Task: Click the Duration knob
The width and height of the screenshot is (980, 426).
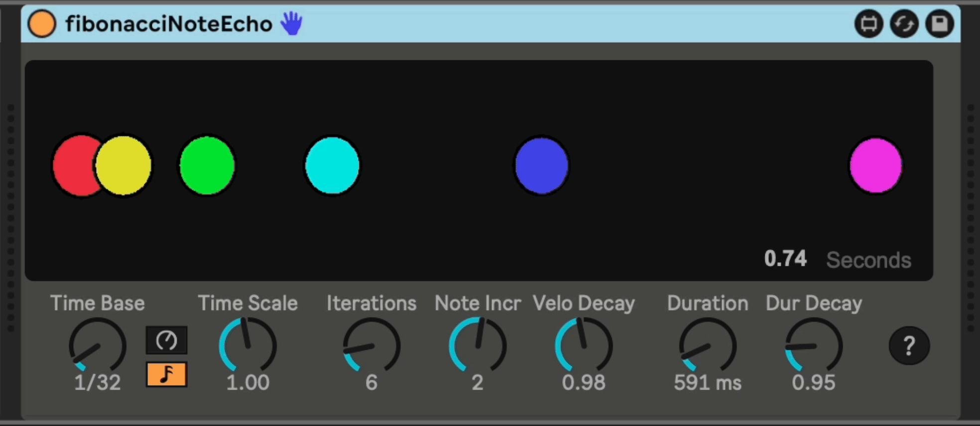Action: pyautogui.click(x=708, y=346)
